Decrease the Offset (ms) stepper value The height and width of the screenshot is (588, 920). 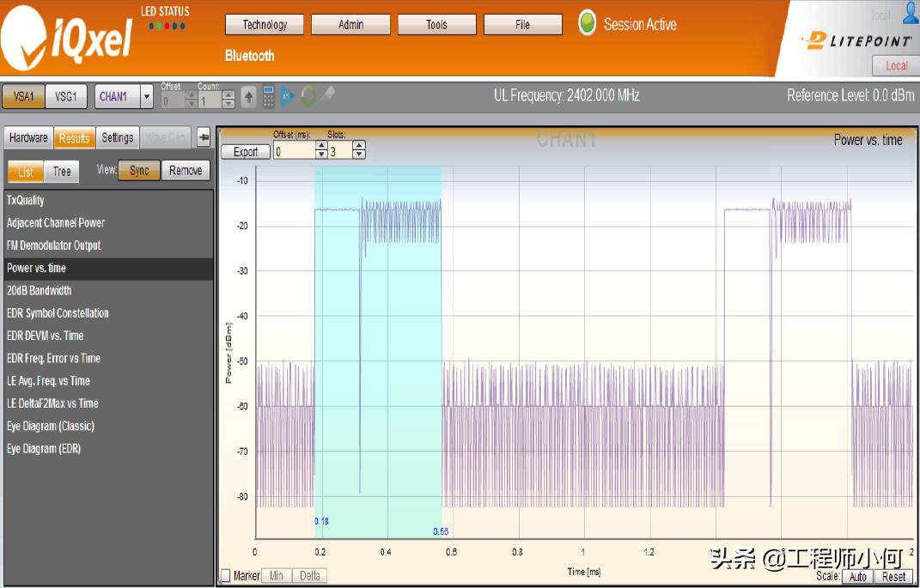pyautogui.click(x=321, y=155)
